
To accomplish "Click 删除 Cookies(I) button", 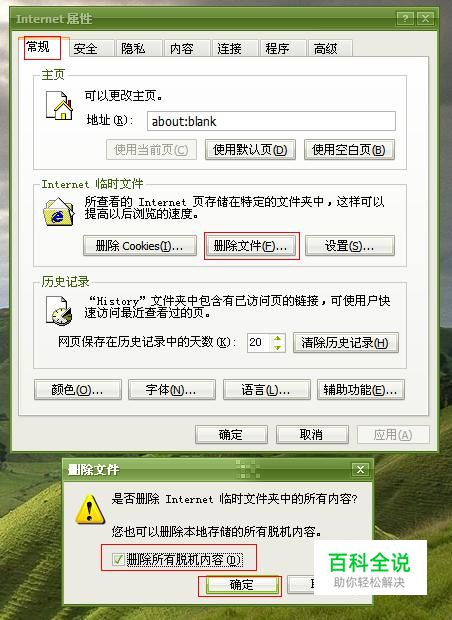I will pos(140,246).
